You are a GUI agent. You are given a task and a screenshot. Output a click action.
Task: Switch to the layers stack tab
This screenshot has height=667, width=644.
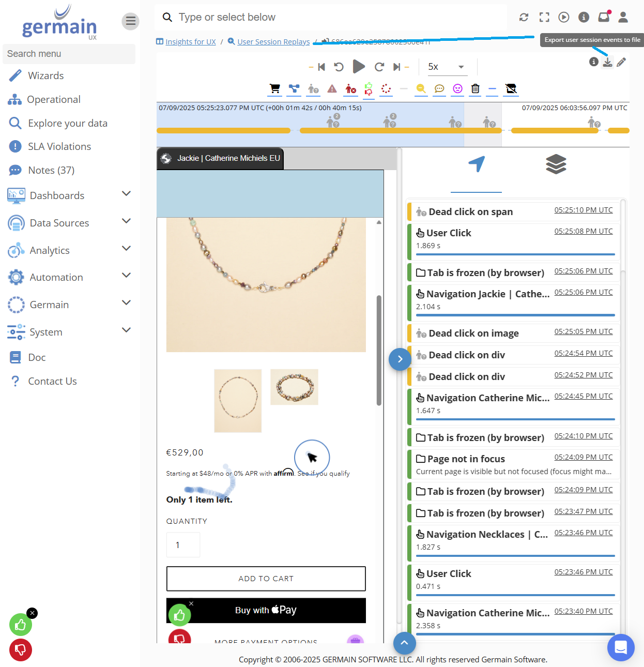pos(556,164)
